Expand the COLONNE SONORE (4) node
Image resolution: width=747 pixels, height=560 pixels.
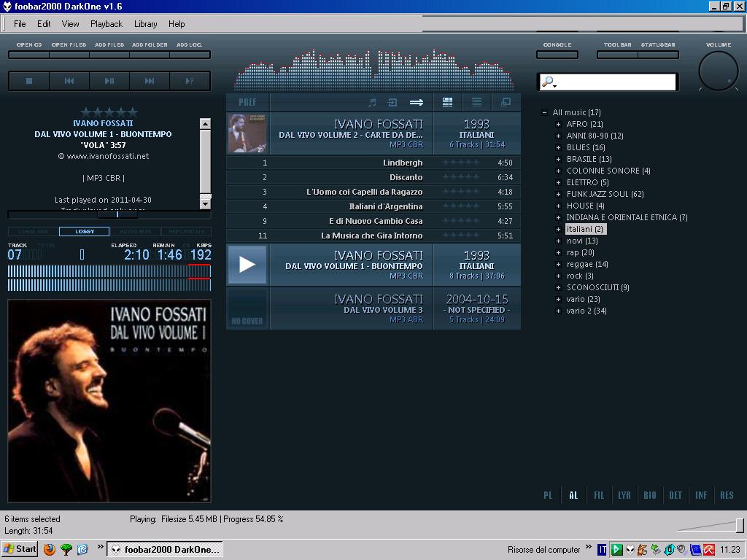[x=558, y=171]
